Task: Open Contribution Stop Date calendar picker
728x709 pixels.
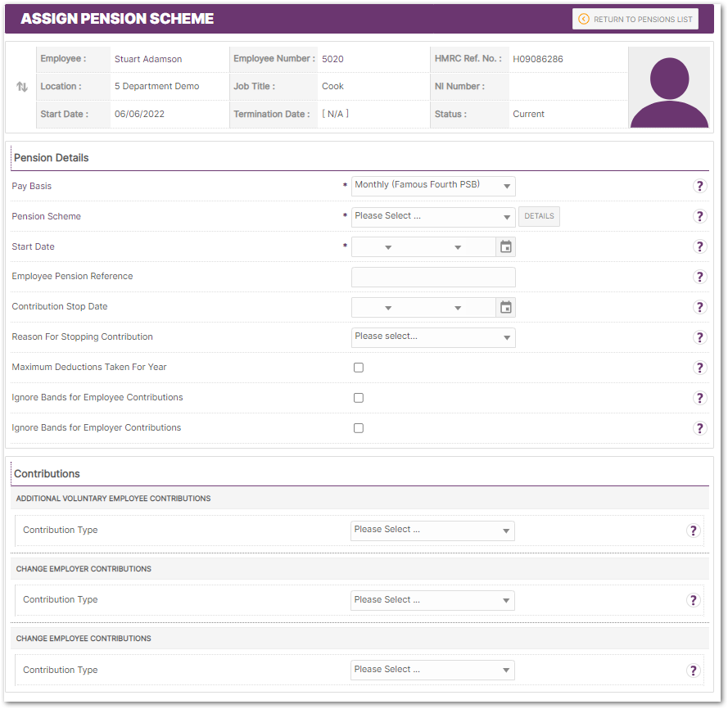Action: point(506,307)
